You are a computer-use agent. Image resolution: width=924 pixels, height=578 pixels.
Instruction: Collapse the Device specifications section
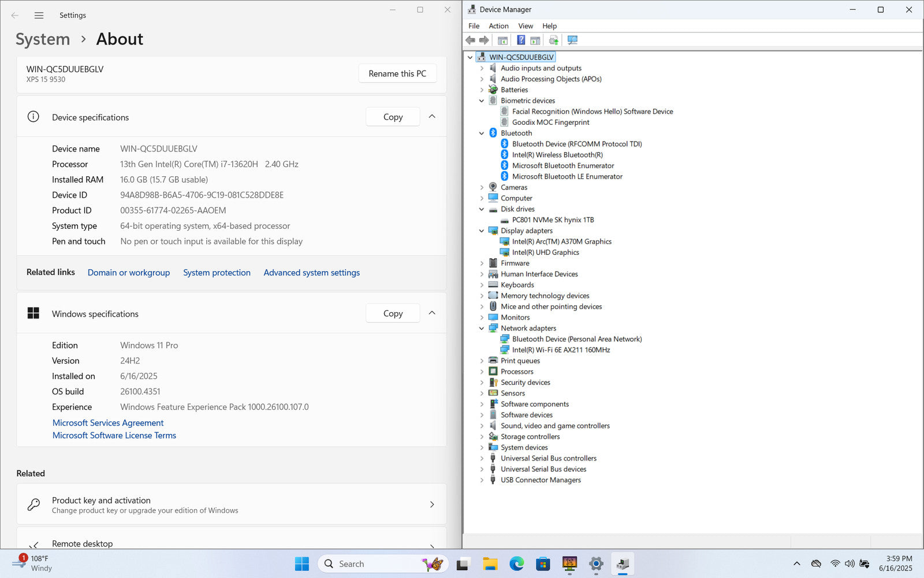click(432, 117)
